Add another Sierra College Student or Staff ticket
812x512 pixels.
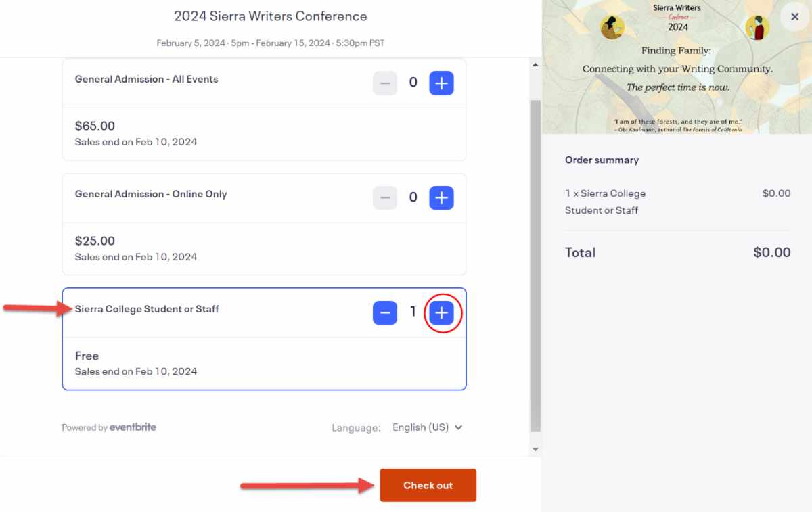[x=441, y=312]
